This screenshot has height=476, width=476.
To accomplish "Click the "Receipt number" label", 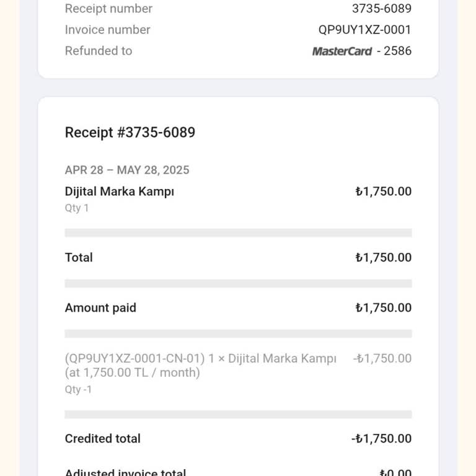I will [x=108, y=9].
